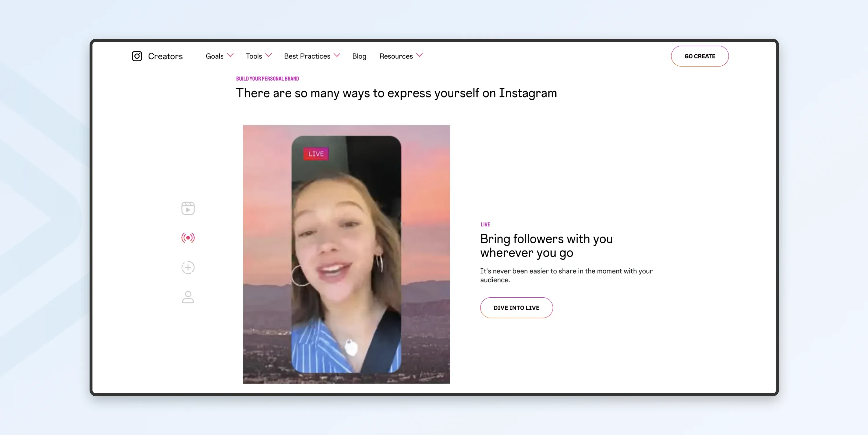This screenshot has width=868, height=435.
Task: Toggle the sidebar Reels visibility icon
Action: [188, 208]
